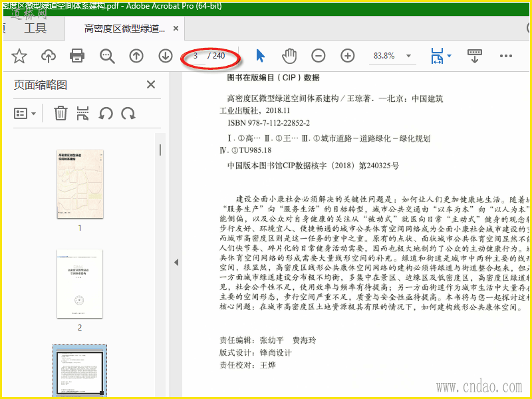Screen dimensions: 532x399
Task: Click the keyboard read mode icon
Action: [x=475, y=56]
